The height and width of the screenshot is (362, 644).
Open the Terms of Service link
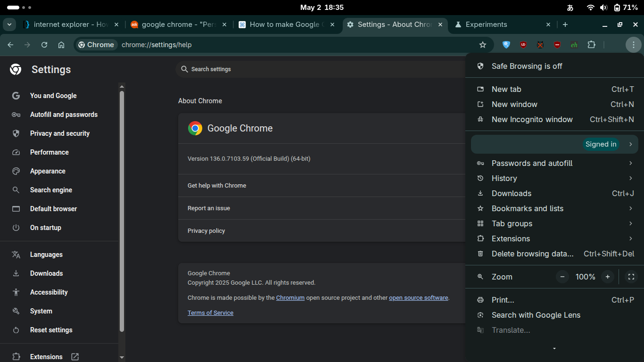(x=210, y=313)
